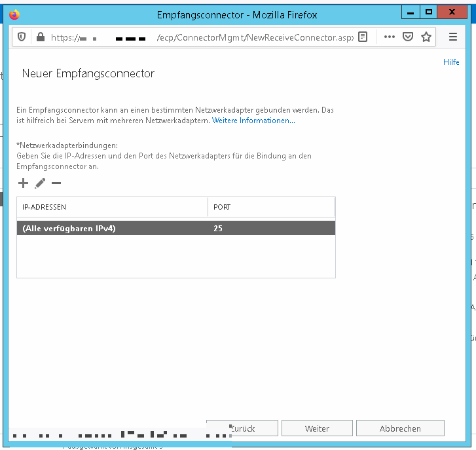This screenshot has width=476, height=450.
Task: Cancel with the Abbrechen button
Action: coord(400,428)
